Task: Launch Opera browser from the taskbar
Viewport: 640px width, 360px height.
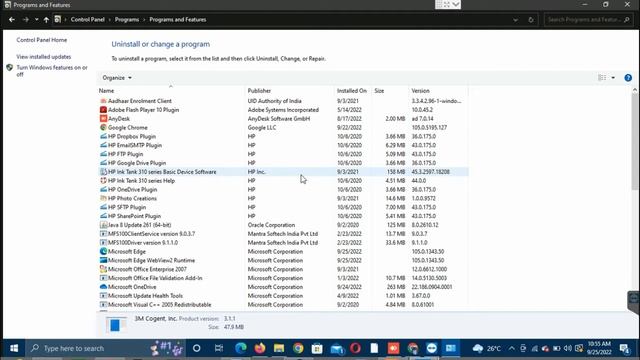Action: [356, 348]
